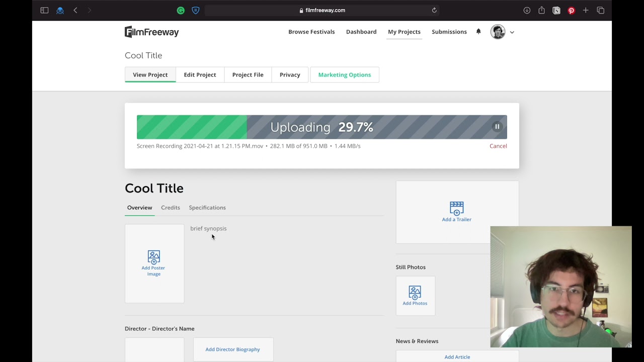Image resolution: width=644 pixels, height=362 pixels.
Task: Open Browse Festivals
Action: tap(311, 32)
